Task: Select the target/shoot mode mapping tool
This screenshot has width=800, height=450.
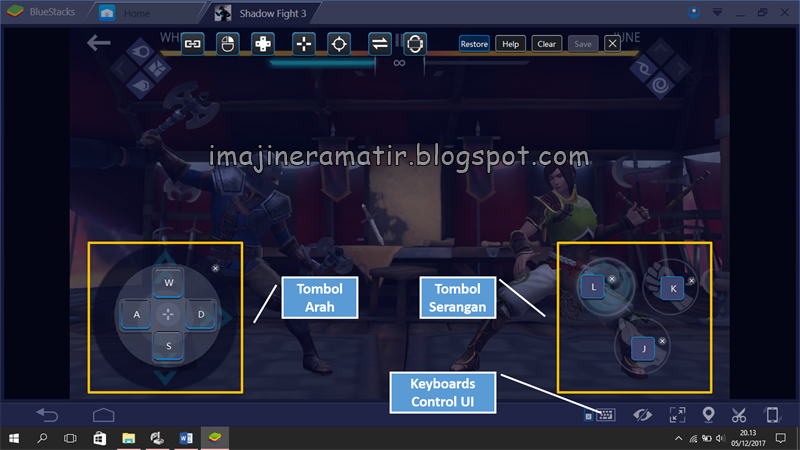Action: 339,44
